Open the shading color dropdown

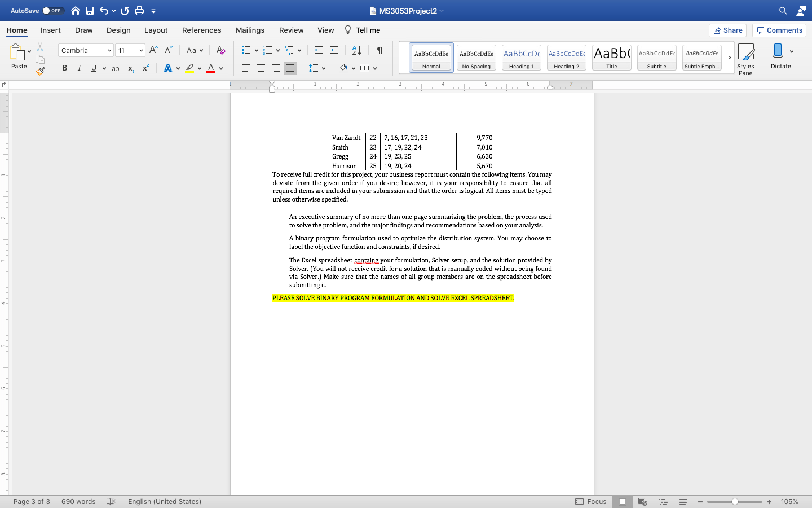coord(354,68)
